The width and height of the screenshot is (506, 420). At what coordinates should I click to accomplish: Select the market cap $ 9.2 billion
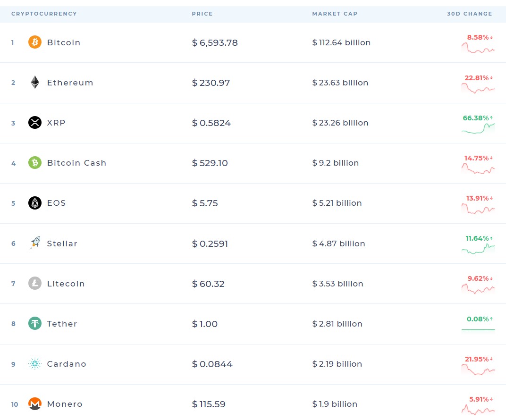pos(335,163)
